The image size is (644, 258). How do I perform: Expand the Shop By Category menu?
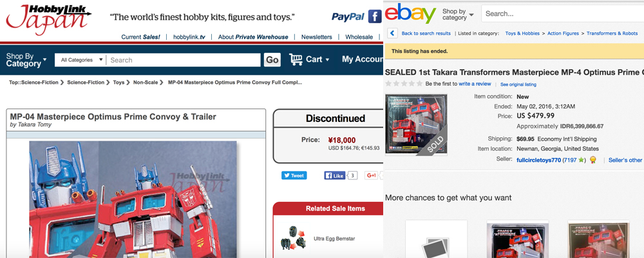[26, 60]
